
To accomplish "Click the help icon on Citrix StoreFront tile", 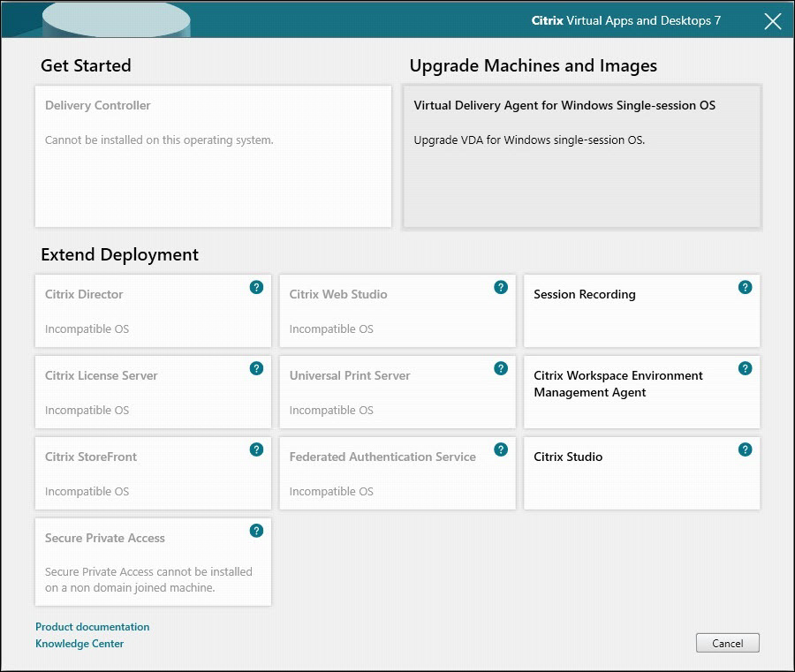I will pyautogui.click(x=256, y=449).
